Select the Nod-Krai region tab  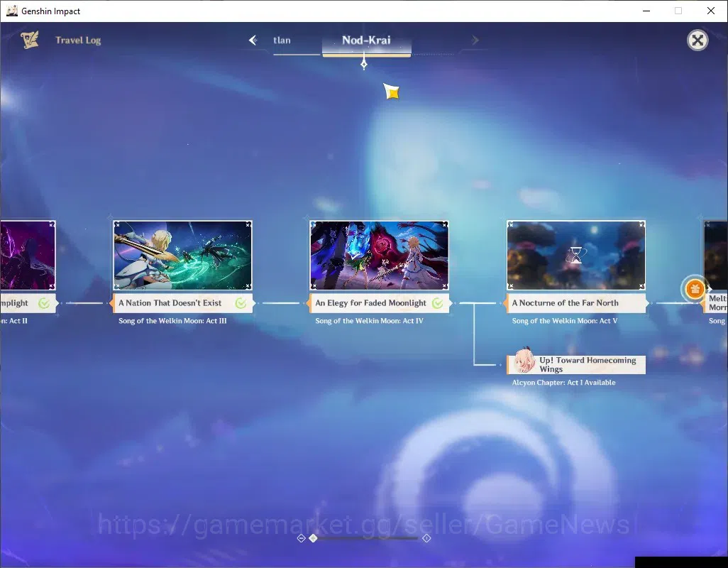point(366,43)
